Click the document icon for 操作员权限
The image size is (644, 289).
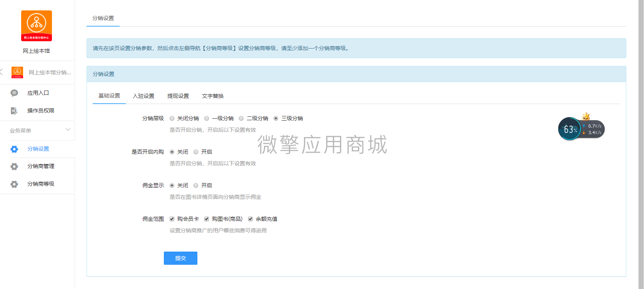(14, 111)
